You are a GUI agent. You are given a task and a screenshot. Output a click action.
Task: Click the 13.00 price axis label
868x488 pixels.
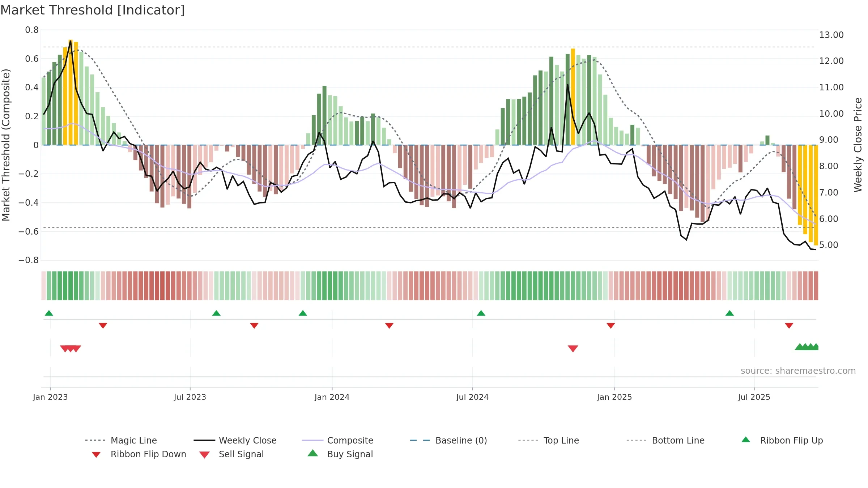(x=831, y=35)
